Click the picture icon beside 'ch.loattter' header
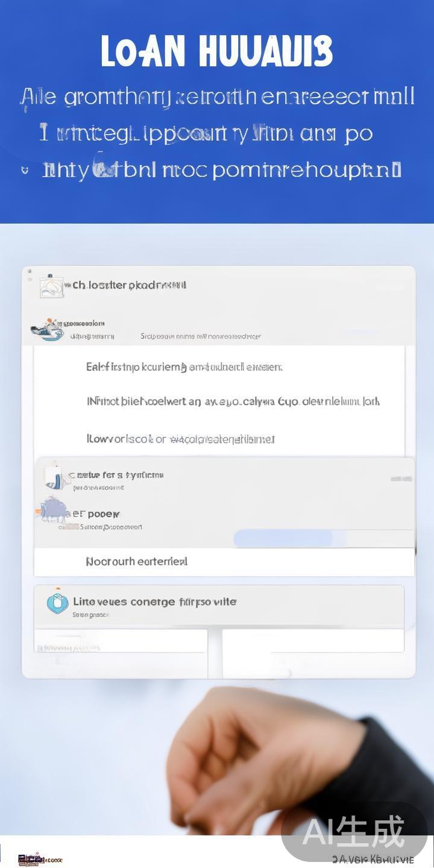 tap(51, 287)
